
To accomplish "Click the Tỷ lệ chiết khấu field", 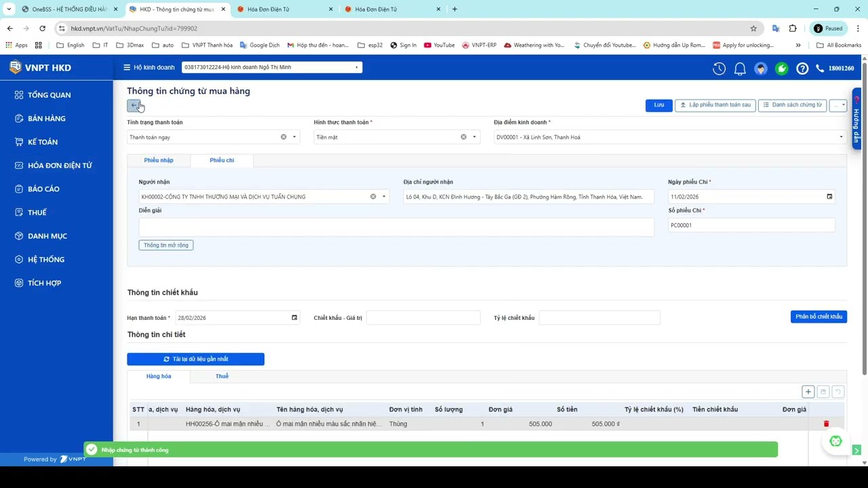I will pos(599,317).
